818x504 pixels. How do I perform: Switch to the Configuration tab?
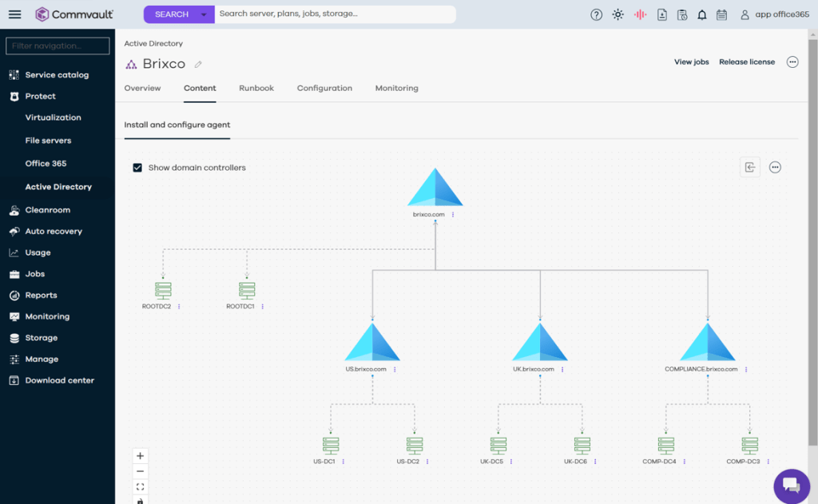pos(324,88)
